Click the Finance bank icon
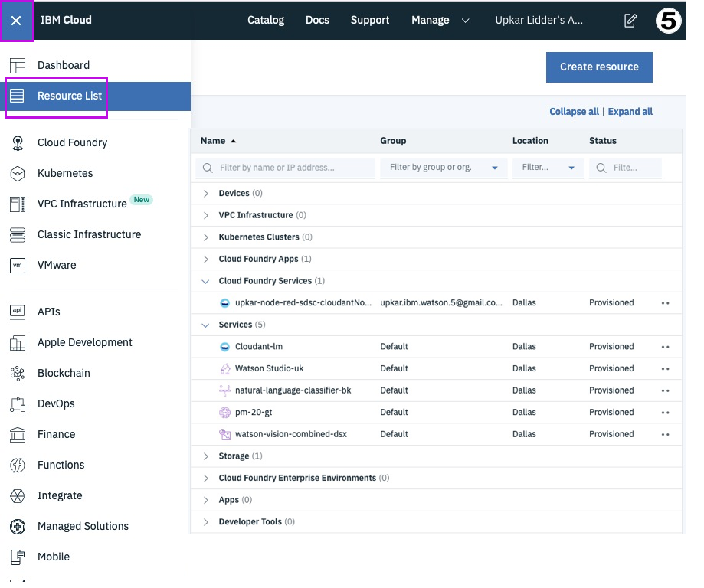Screen dimensions: 704x588 [x=18, y=434]
